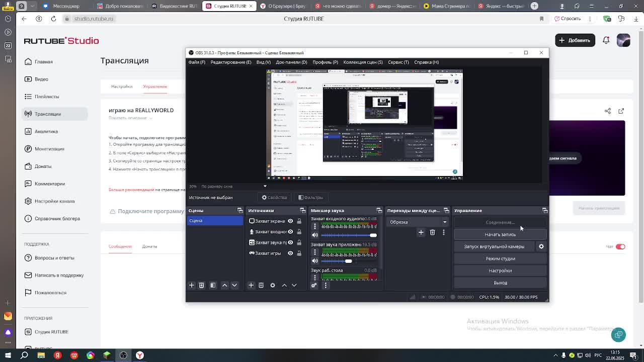Open OBS Док-панели menu
The width and height of the screenshot is (644, 362).
click(x=291, y=62)
